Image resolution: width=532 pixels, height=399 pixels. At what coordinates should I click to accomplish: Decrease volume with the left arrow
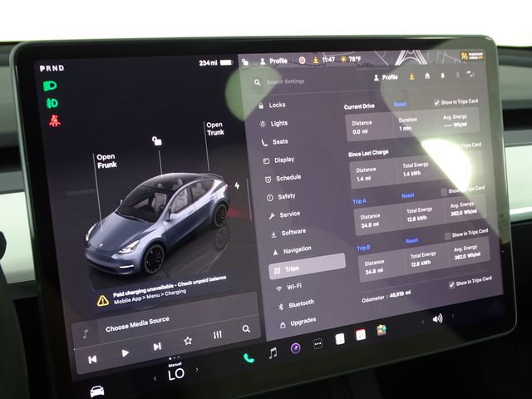(423, 322)
